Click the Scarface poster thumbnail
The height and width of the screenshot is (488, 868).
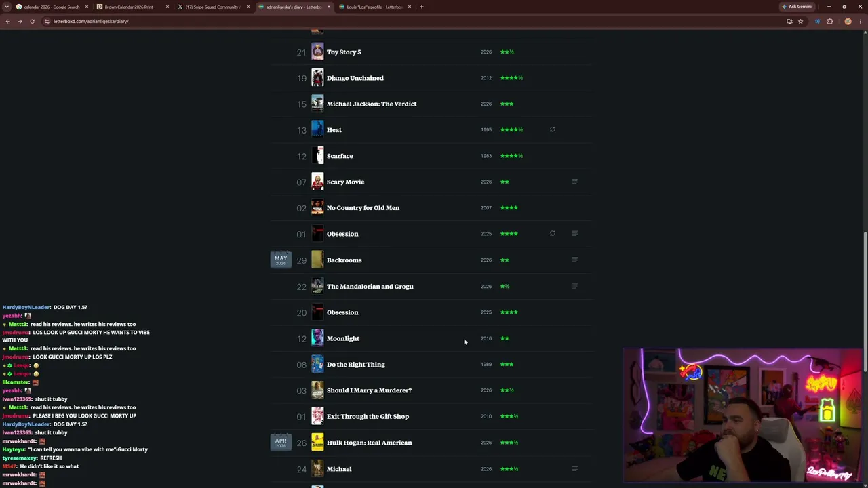coord(317,156)
